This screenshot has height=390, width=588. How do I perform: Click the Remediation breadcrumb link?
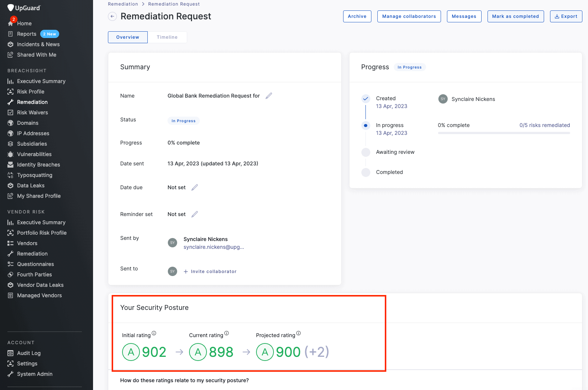pyautogui.click(x=123, y=4)
